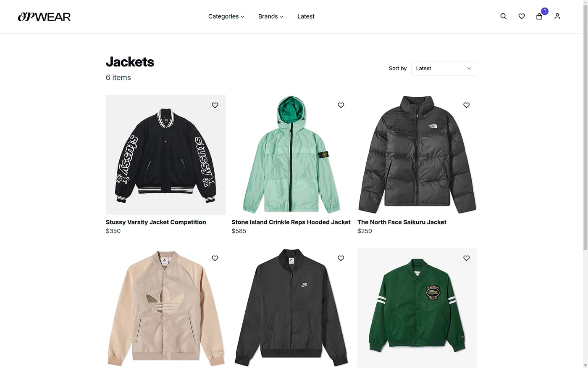Expand the Brands menu
This screenshot has height=368, width=588.
point(270,16)
